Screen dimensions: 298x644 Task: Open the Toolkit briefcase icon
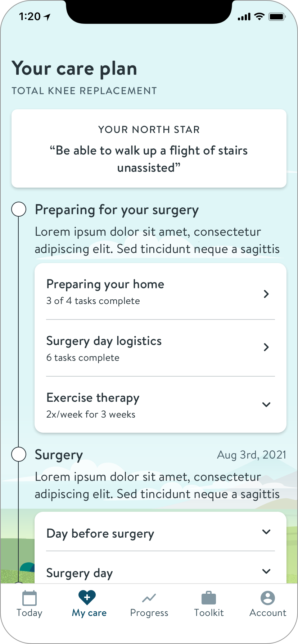[x=209, y=598]
